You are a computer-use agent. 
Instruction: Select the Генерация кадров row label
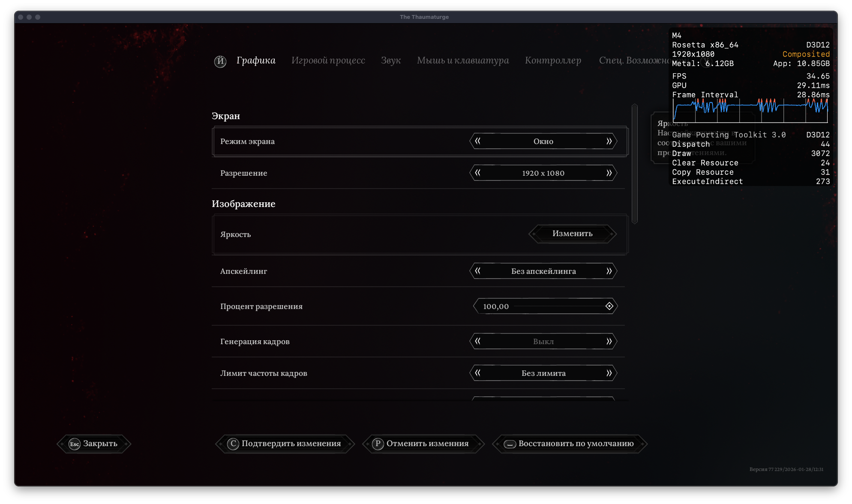point(255,342)
